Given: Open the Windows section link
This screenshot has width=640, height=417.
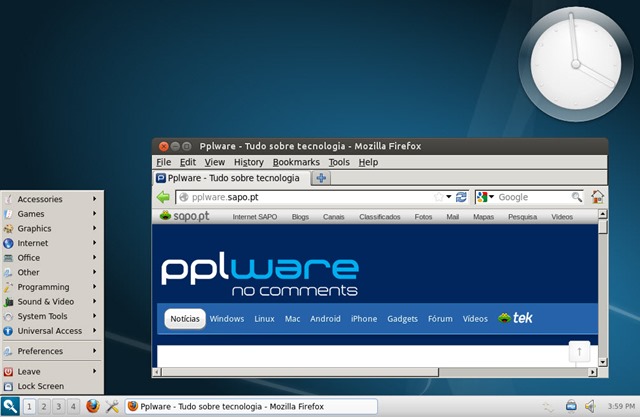Looking at the screenshot, I should pos(227,319).
